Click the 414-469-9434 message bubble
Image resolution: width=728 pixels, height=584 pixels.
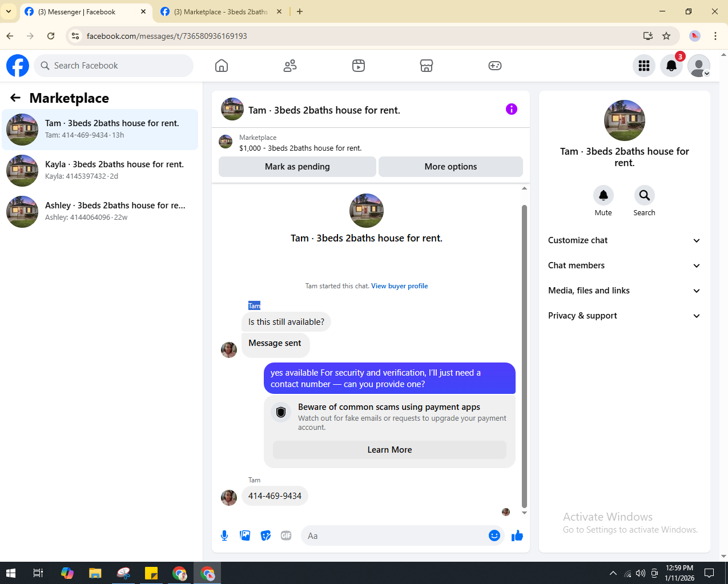275,496
